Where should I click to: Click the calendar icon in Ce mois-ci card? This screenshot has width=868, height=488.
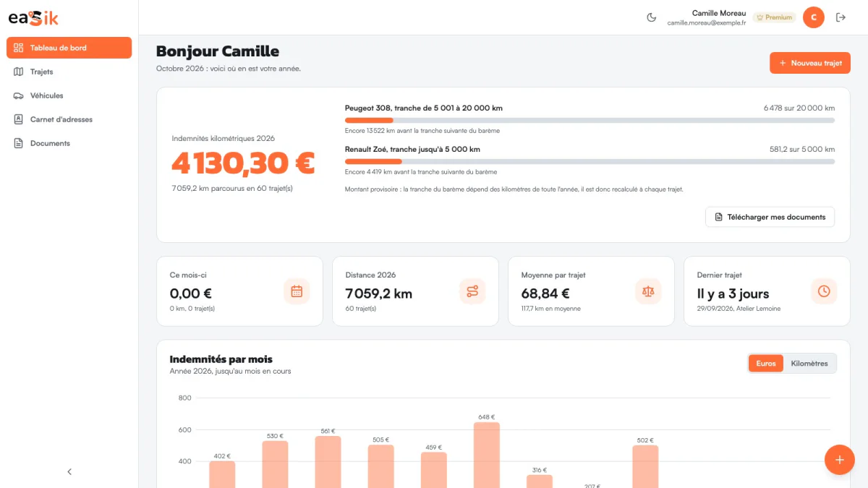(297, 291)
